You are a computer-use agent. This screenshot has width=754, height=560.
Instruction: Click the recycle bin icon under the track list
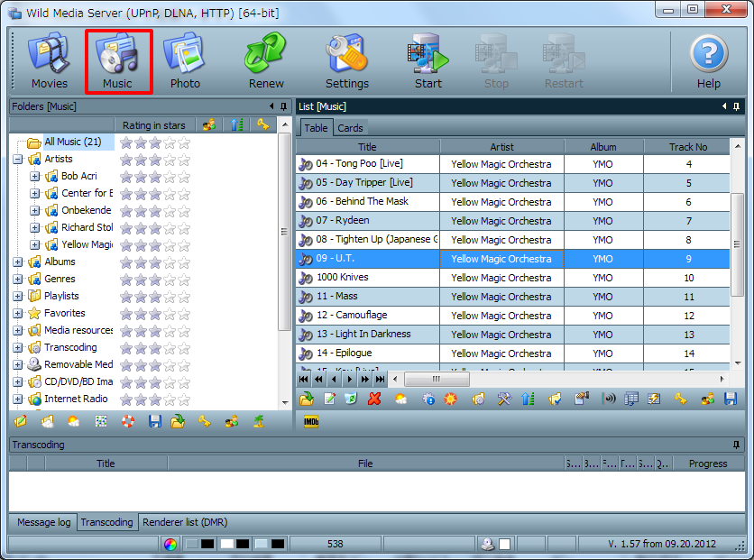pos(351,399)
